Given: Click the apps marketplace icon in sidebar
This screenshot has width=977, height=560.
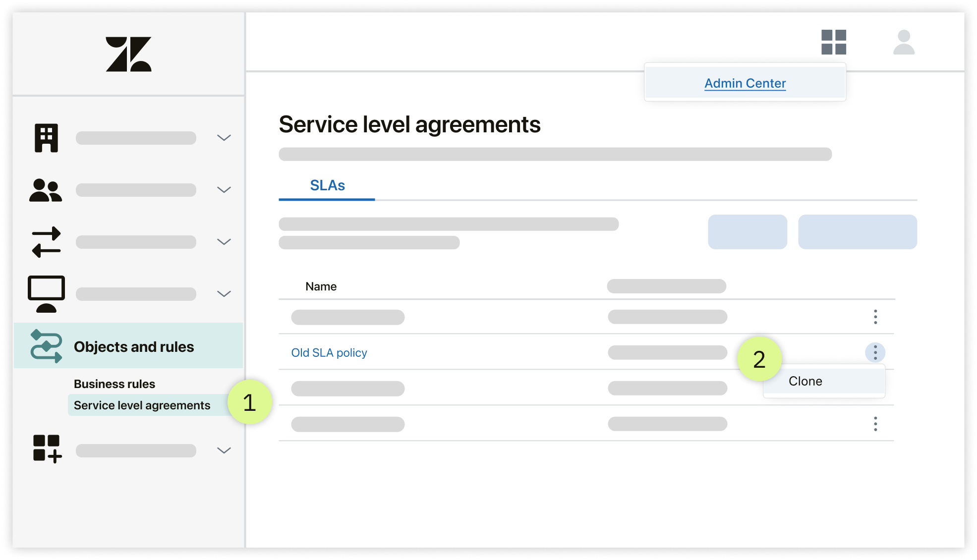Looking at the screenshot, I should (x=45, y=448).
